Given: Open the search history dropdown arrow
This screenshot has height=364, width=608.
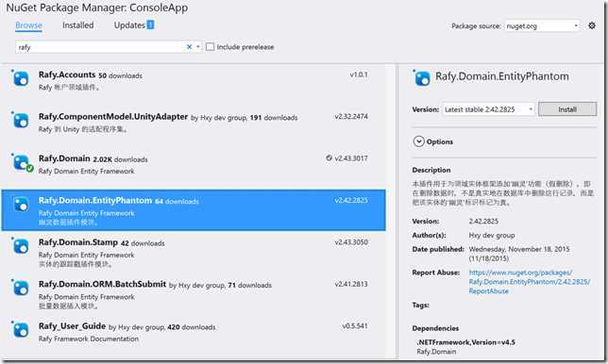Looking at the screenshot, I should [x=197, y=47].
